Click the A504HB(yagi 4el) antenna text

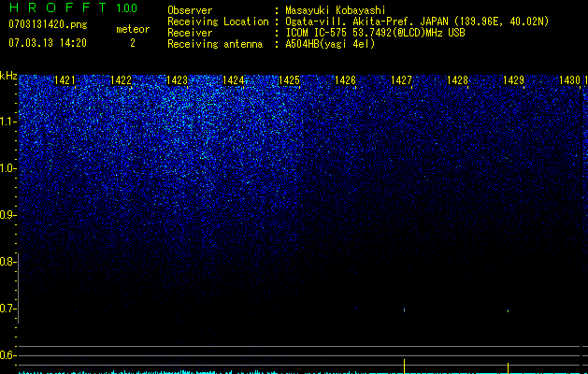tap(330, 44)
